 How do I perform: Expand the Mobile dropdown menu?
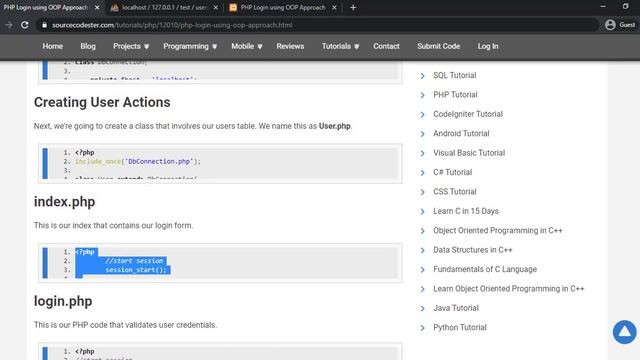tap(247, 46)
